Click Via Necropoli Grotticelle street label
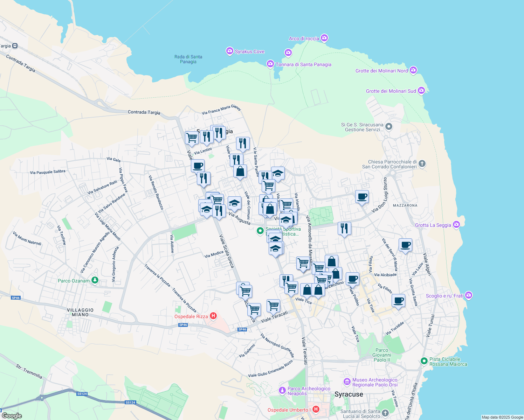 [x=277, y=345]
